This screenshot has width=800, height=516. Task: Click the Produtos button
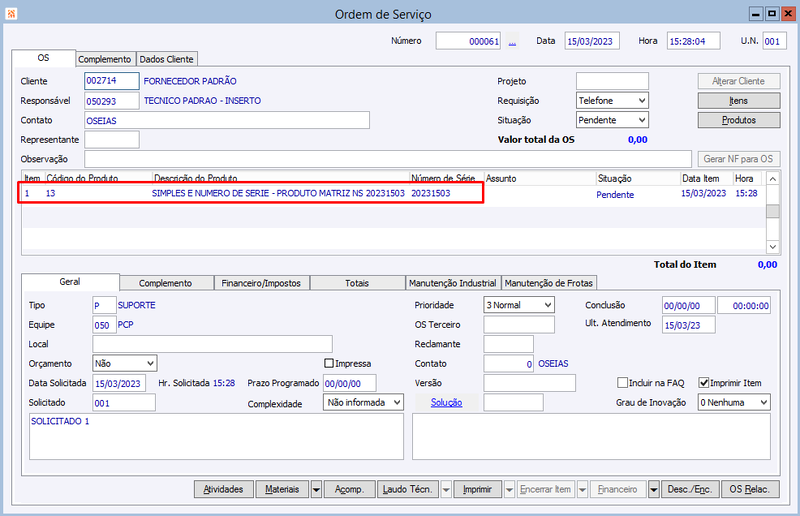click(739, 120)
